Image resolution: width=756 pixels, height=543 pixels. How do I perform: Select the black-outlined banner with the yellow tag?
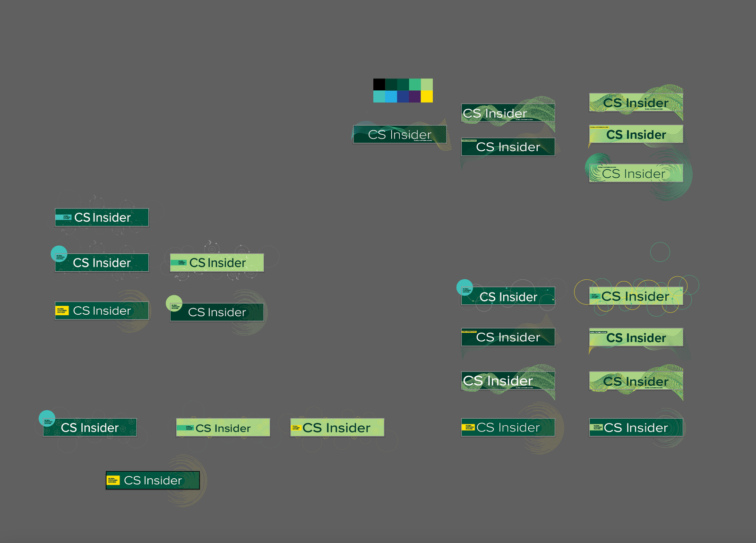tap(153, 480)
